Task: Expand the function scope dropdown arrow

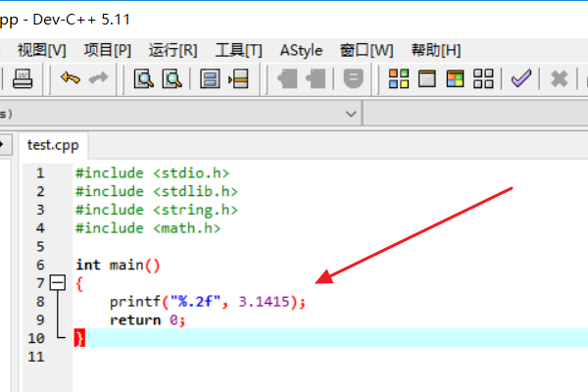Action: (x=352, y=114)
